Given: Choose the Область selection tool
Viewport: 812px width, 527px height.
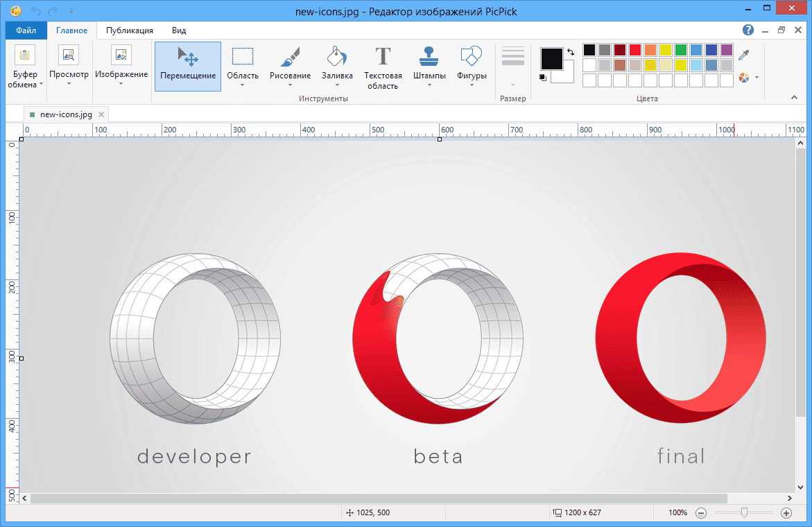Looking at the screenshot, I should 243,67.
